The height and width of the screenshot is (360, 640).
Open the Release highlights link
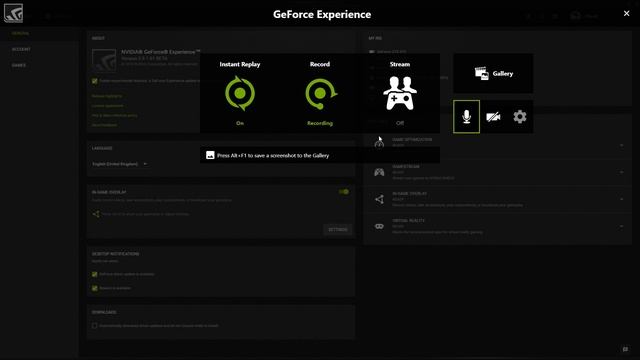(x=107, y=96)
